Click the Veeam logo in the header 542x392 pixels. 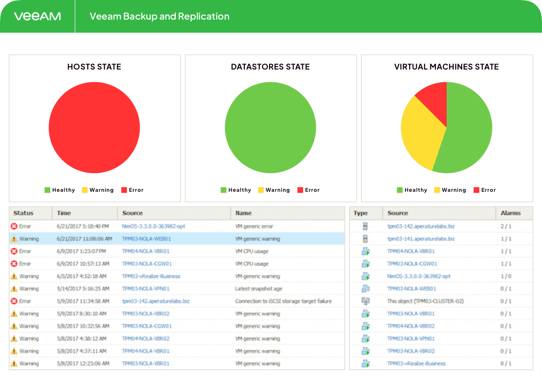[x=38, y=16]
